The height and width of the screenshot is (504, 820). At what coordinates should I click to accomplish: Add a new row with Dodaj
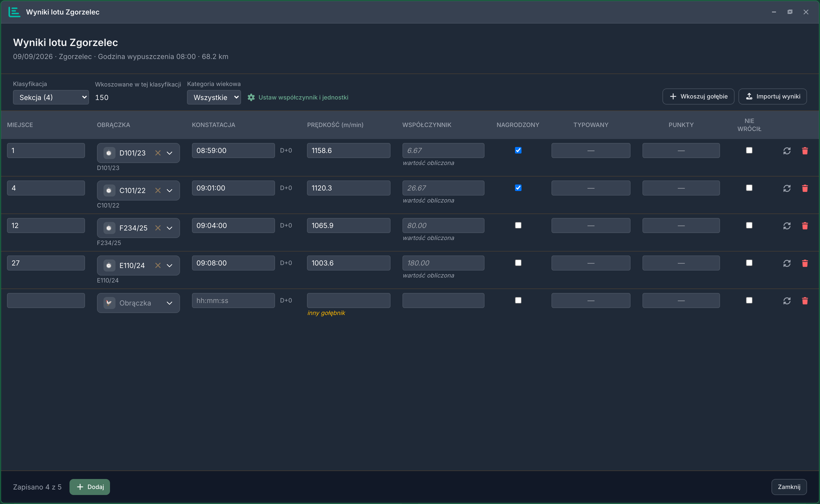(90, 487)
